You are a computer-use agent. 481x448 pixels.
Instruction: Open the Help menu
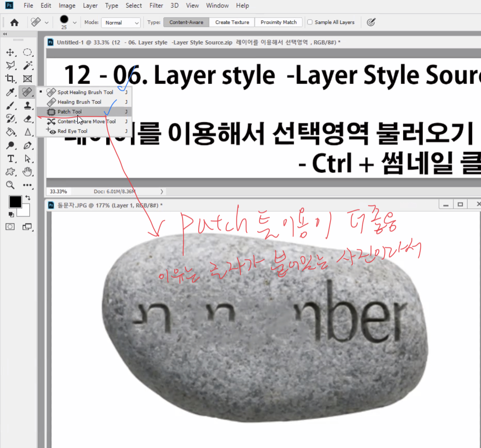242,5
